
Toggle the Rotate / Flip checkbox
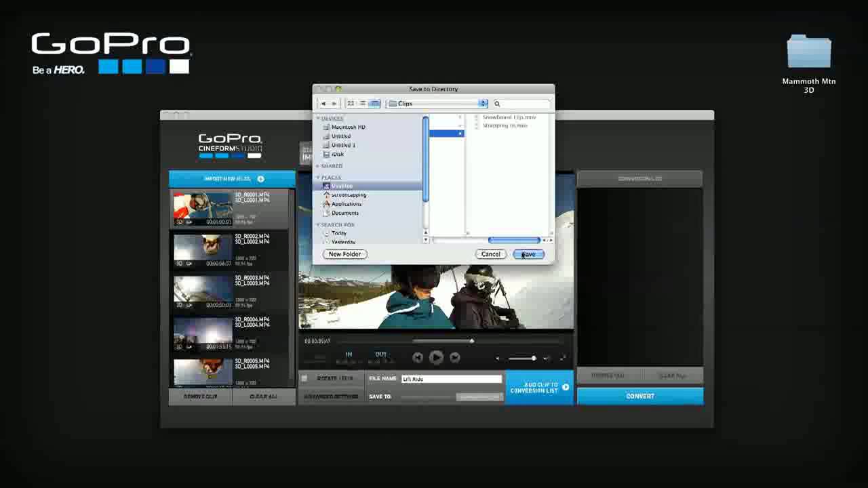coord(304,378)
